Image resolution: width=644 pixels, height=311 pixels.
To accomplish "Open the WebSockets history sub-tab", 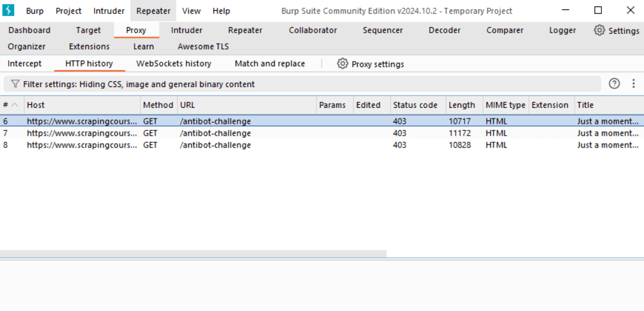I will point(174,63).
